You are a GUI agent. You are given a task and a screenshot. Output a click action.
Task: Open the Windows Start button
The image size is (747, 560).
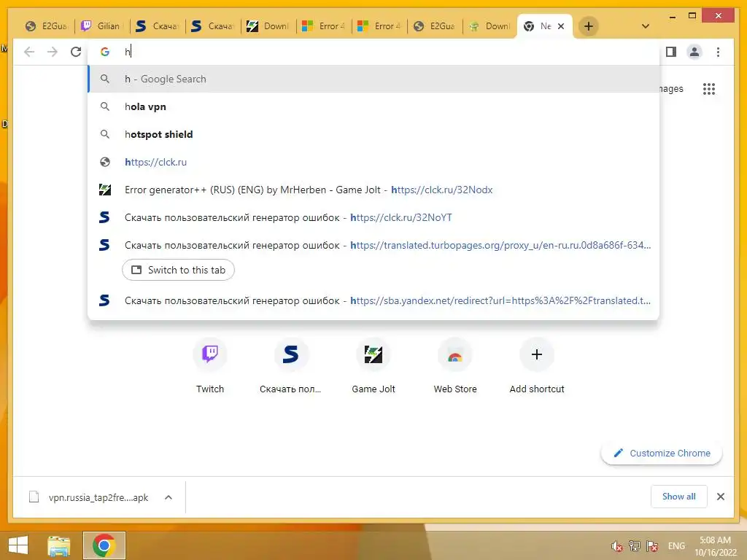pos(18,545)
